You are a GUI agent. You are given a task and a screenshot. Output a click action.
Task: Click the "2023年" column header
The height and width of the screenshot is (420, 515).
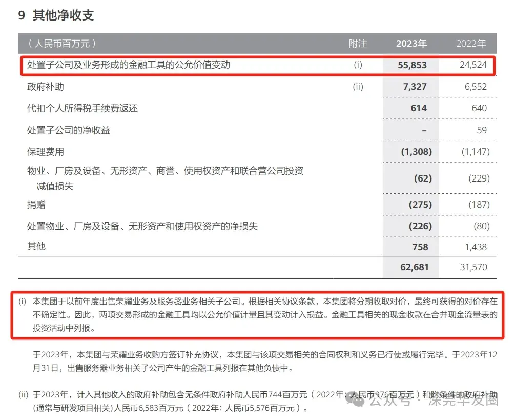point(411,44)
